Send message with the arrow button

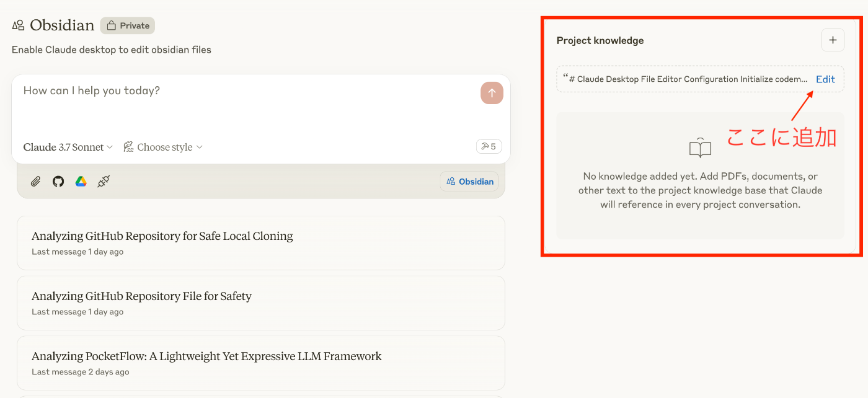(x=492, y=93)
